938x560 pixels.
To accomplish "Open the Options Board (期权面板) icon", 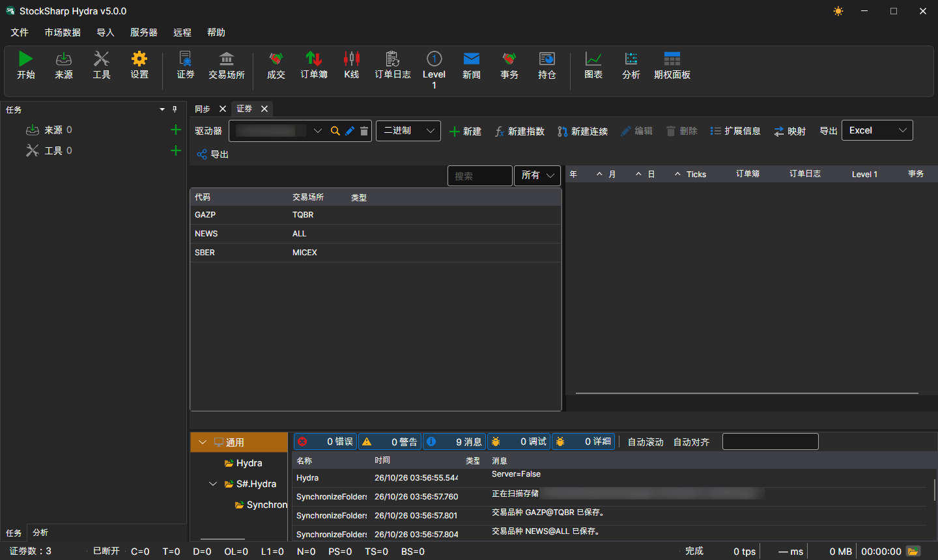I will pyautogui.click(x=672, y=59).
